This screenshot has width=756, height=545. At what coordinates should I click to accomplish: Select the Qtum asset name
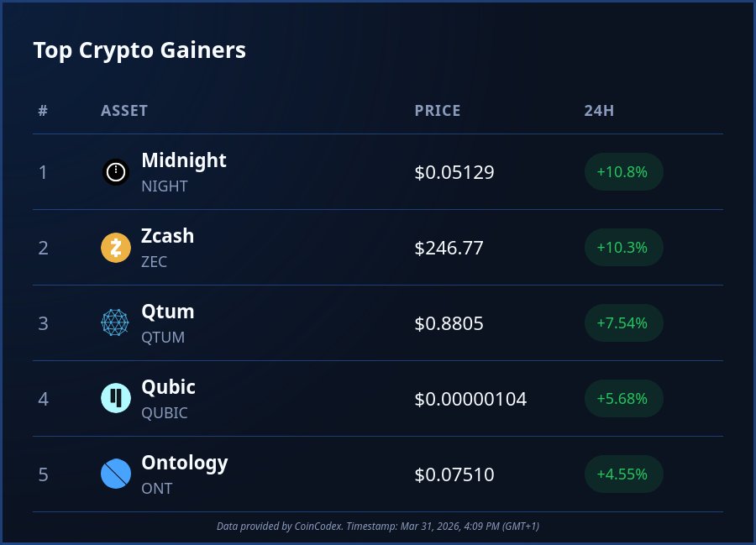tap(168, 312)
